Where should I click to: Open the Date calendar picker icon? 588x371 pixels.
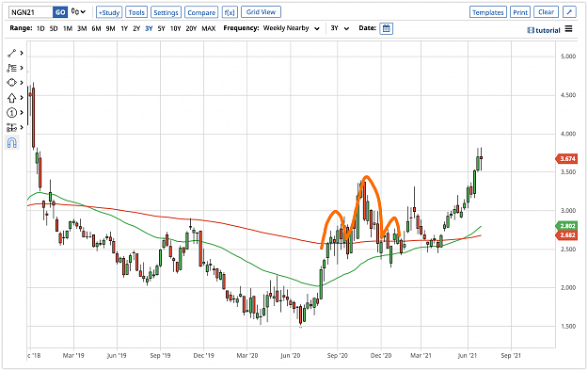point(386,28)
